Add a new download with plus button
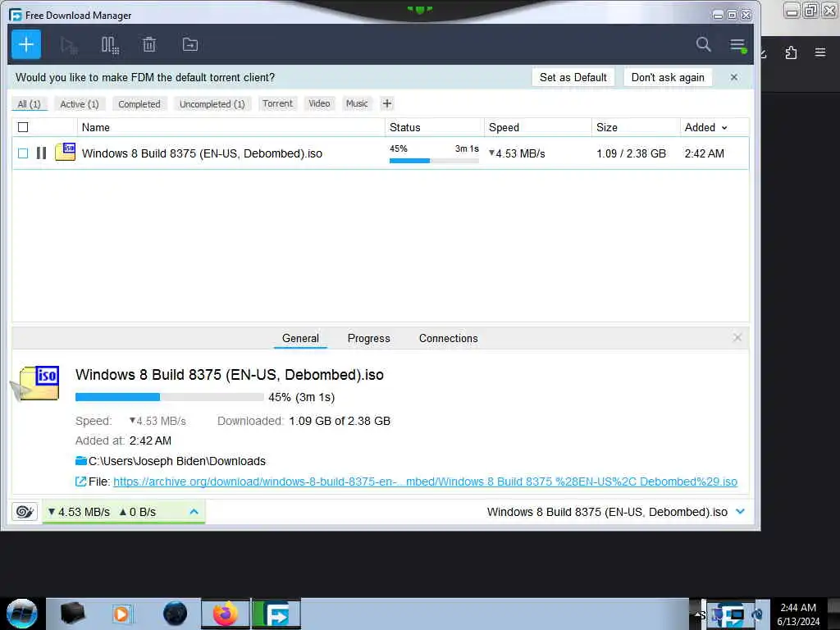This screenshot has height=630, width=840. pyautogui.click(x=26, y=44)
